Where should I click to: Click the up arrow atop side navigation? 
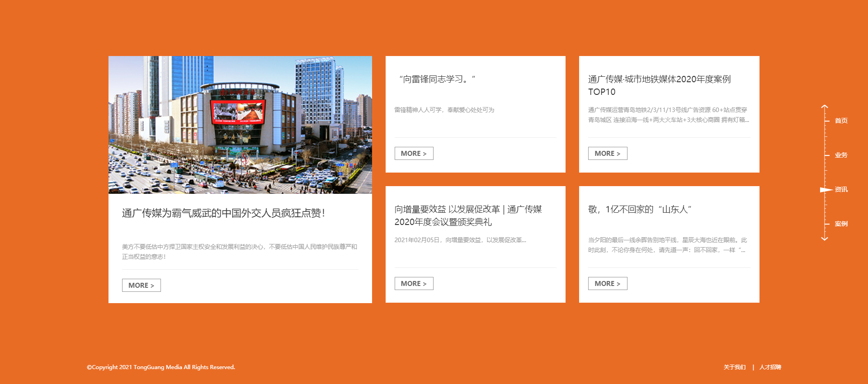pos(825,108)
